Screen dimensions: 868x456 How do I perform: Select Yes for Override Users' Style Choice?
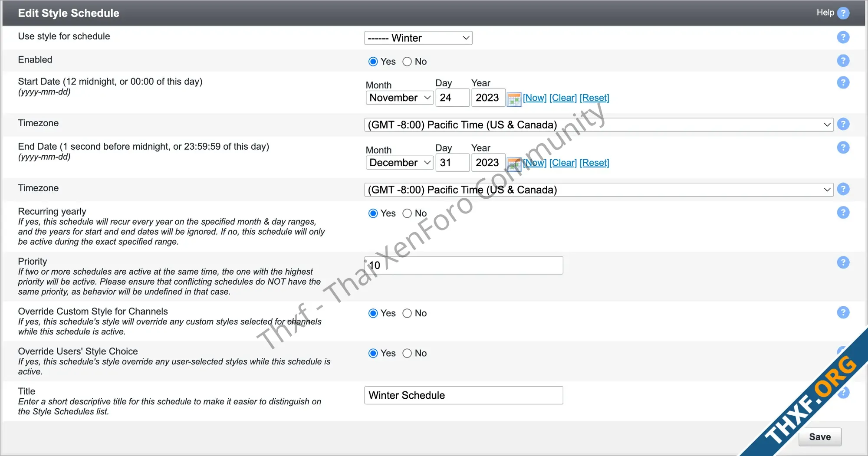(373, 353)
